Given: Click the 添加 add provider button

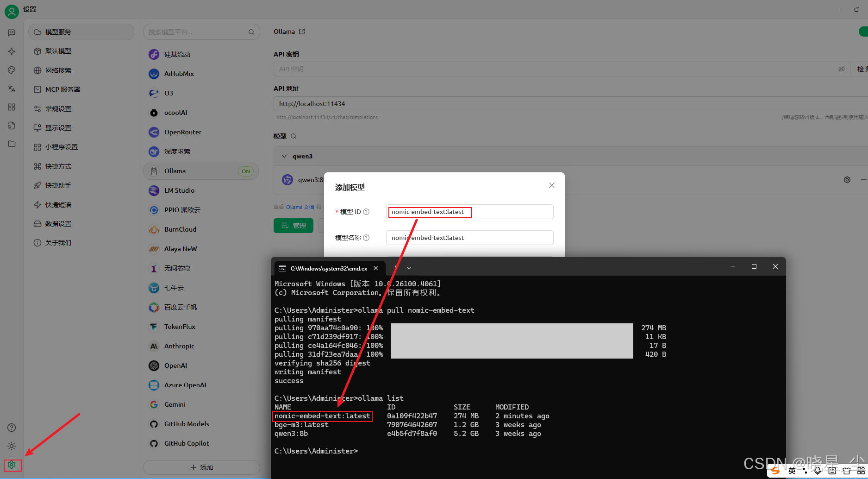Looking at the screenshot, I should 201,467.
